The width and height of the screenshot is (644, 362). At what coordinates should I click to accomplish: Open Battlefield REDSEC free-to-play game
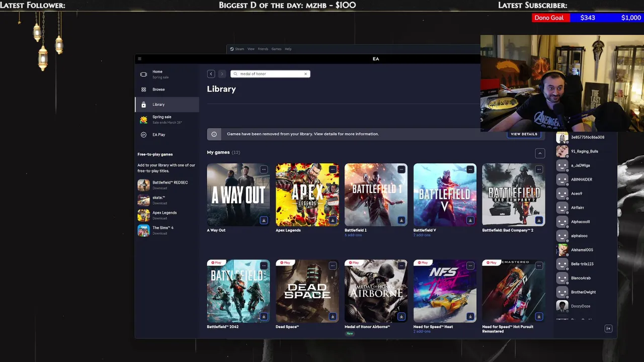tap(167, 185)
